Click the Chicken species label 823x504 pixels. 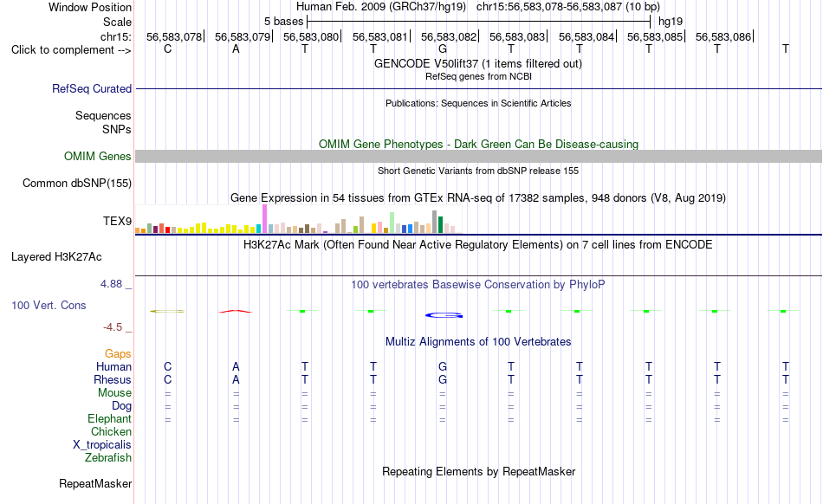(x=111, y=431)
